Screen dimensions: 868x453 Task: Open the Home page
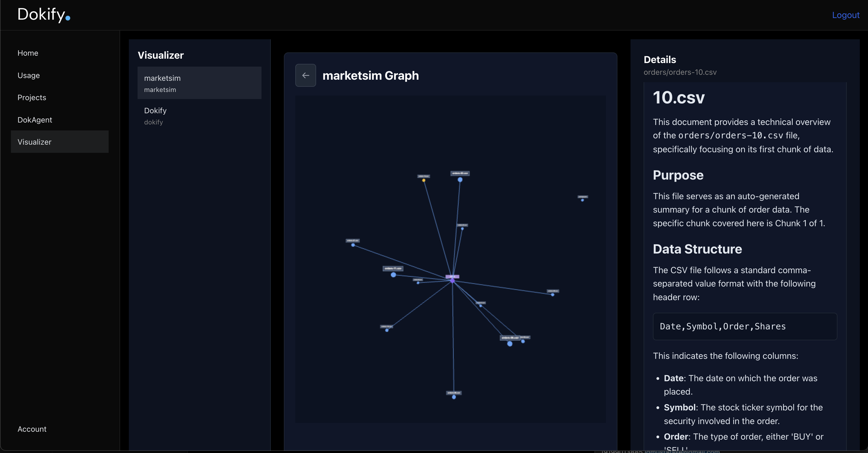[28, 53]
